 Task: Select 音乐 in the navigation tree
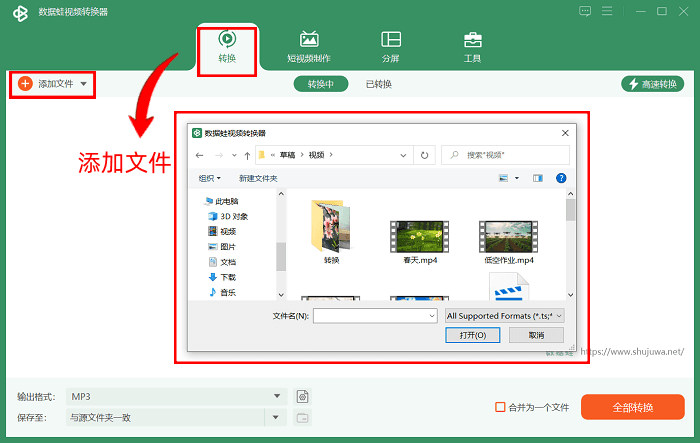tap(222, 292)
